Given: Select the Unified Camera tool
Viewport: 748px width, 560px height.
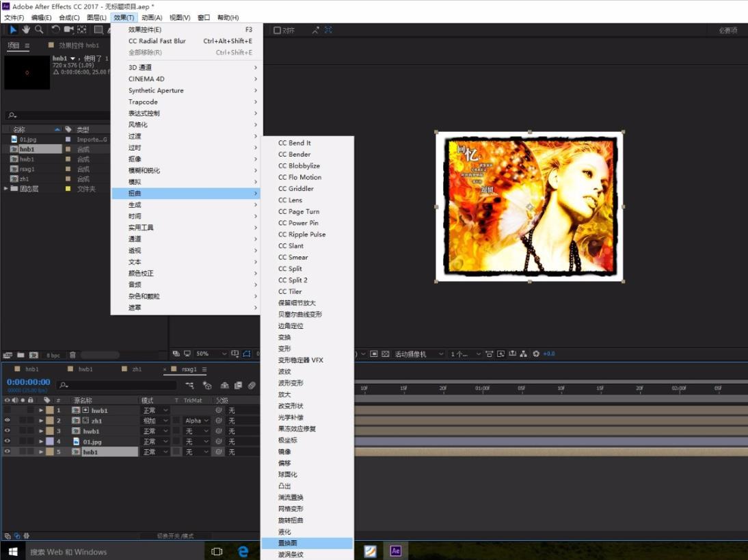Looking at the screenshot, I should 68,29.
